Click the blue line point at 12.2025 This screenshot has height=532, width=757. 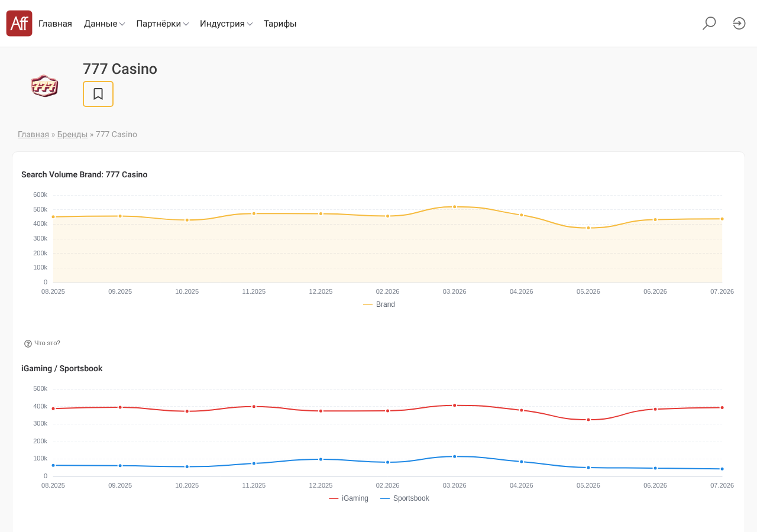point(321,459)
